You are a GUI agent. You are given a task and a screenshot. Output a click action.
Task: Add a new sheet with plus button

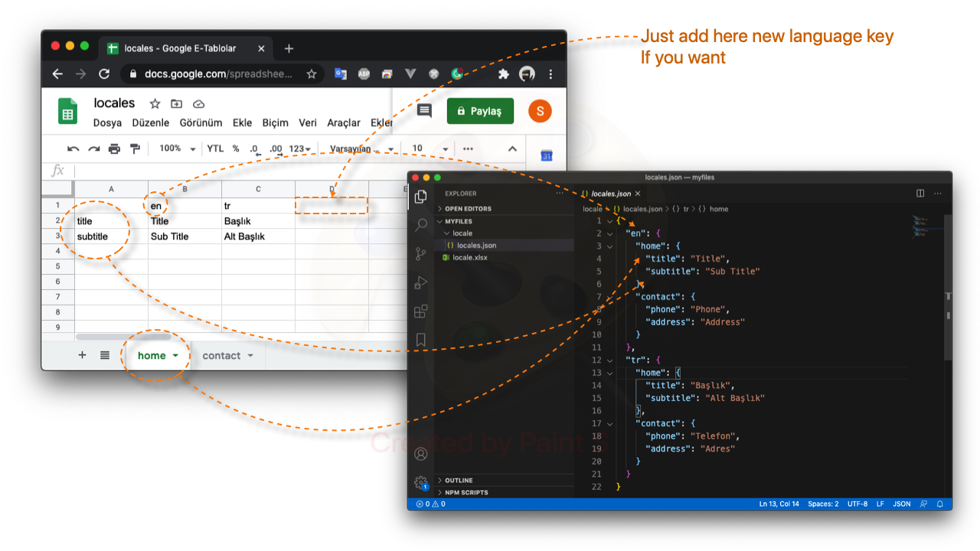82,355
